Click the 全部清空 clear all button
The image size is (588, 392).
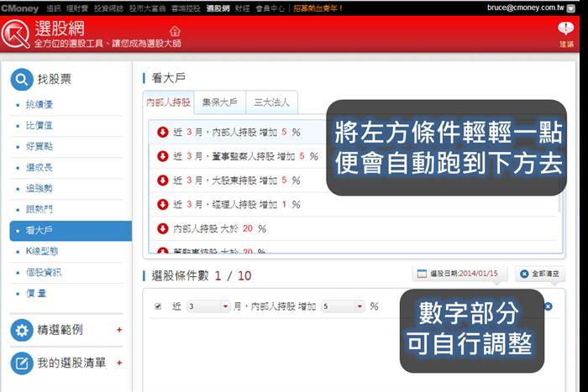pos(540,274)
